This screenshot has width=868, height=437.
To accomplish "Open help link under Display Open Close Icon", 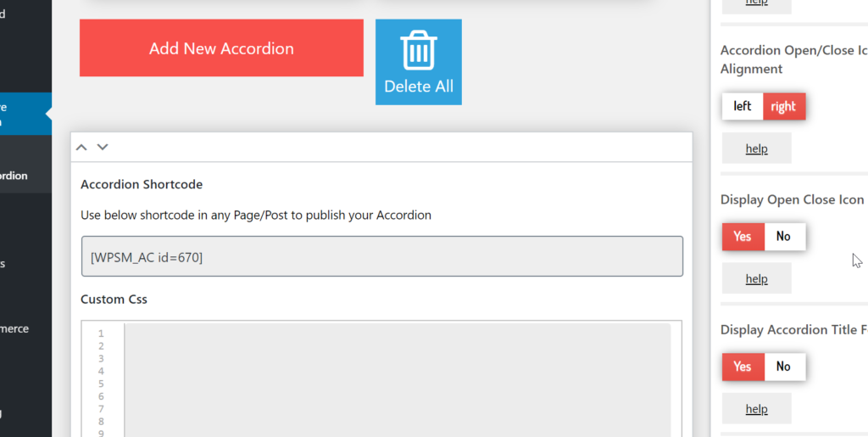I will (x=756, y=278).
